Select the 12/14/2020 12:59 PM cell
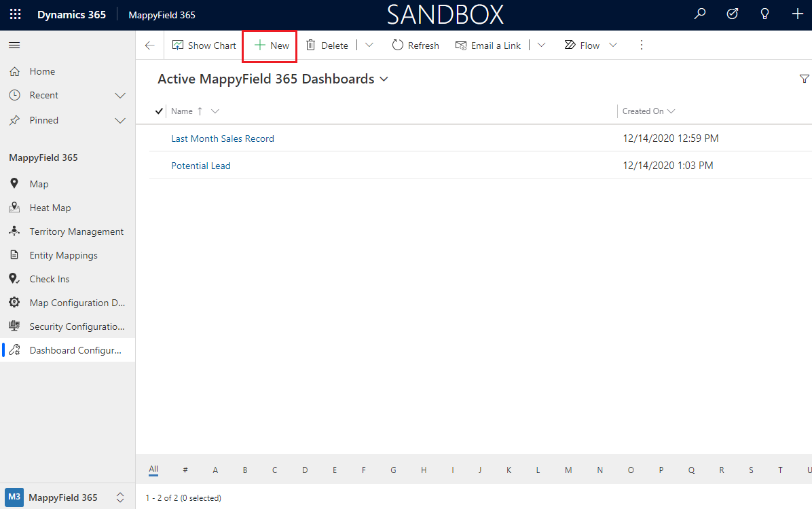 (x=671, y=138)
